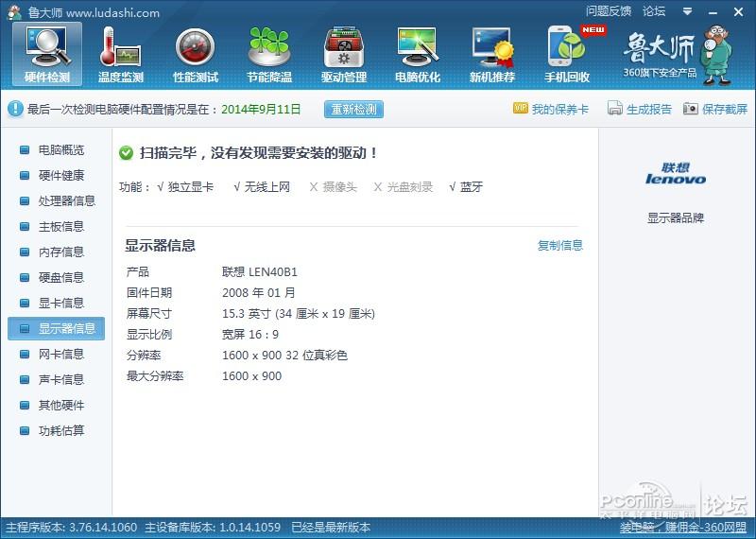Viewport: 756px width, 539px height.
Task: Click the resolution value 1600 x 900 32 位真彩色
Action: pos(284,356)
